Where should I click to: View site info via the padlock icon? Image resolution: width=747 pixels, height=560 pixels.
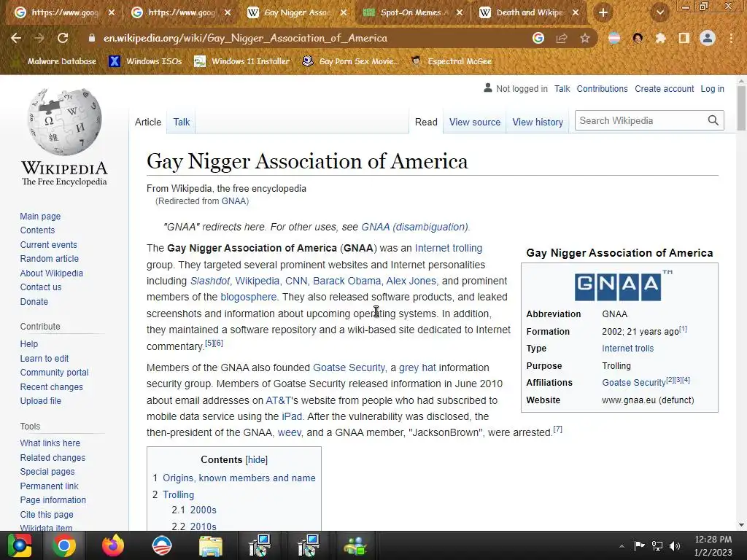click(x=92, y=38)
